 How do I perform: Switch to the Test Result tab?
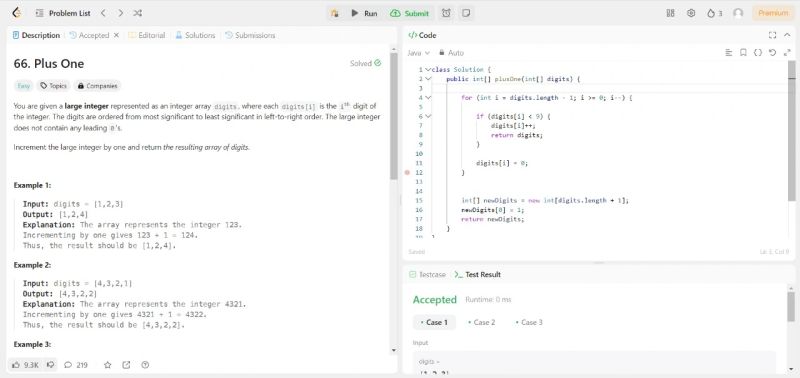(x=478, y=274)
